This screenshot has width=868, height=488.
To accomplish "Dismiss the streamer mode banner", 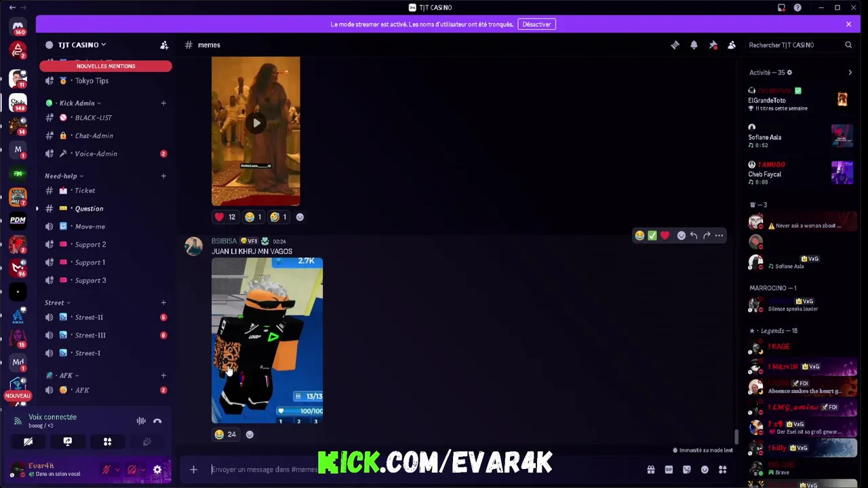I will [848, 24].
